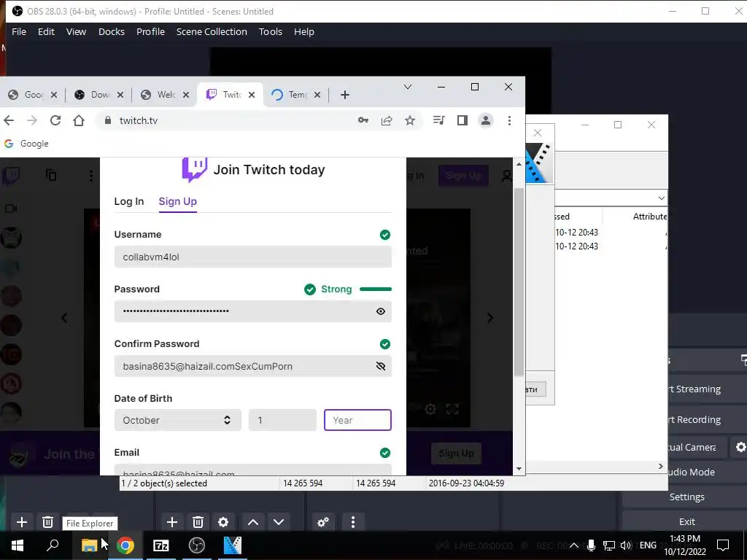Start Streaming in OBS
The image size is (747, 560).
[707, 389]
